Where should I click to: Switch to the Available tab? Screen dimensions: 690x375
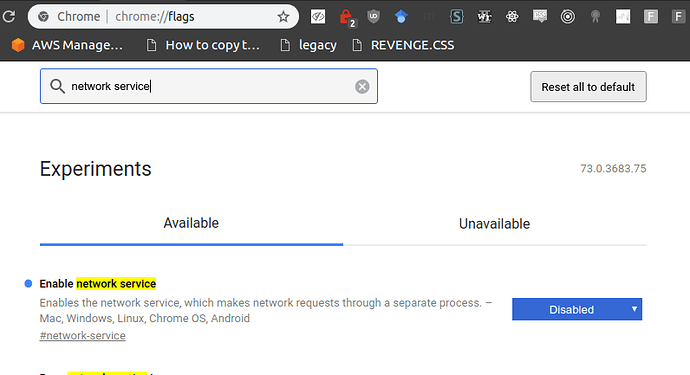click(x=191, y=223)
